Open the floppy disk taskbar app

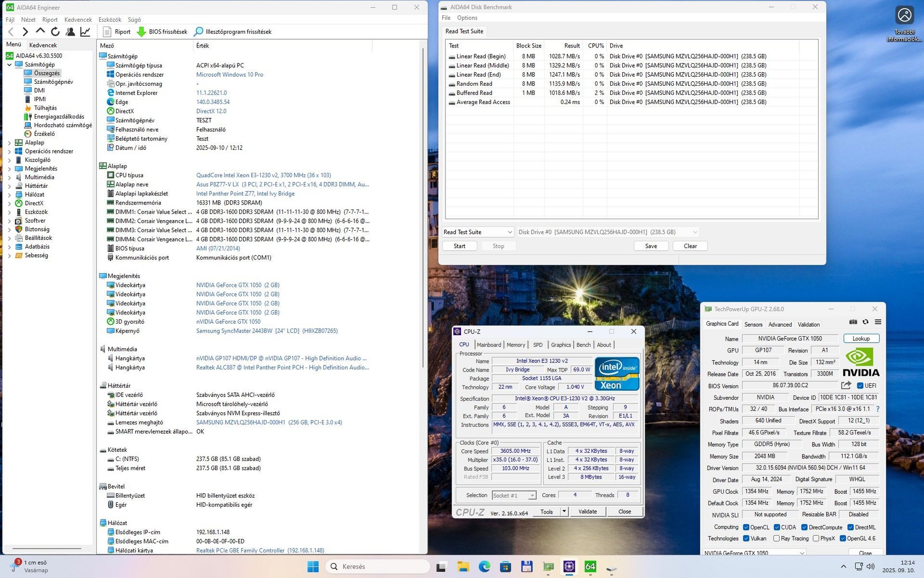(527, 566)
